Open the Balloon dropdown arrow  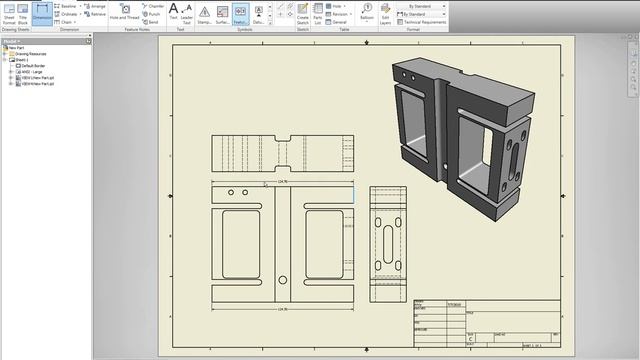[367, 22]
